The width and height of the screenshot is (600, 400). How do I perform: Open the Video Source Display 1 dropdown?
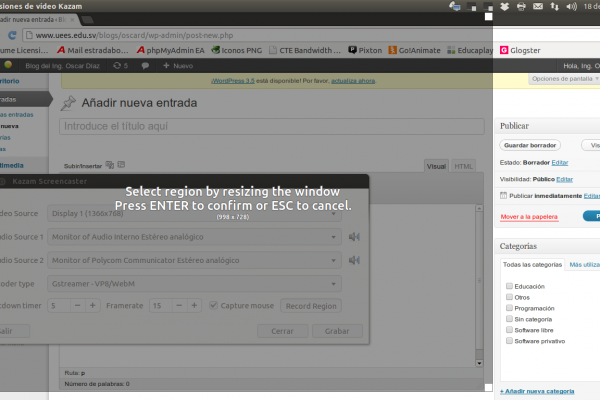tap(194, 213)
